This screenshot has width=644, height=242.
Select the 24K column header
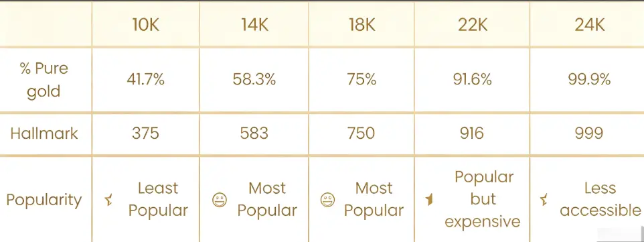589,25
